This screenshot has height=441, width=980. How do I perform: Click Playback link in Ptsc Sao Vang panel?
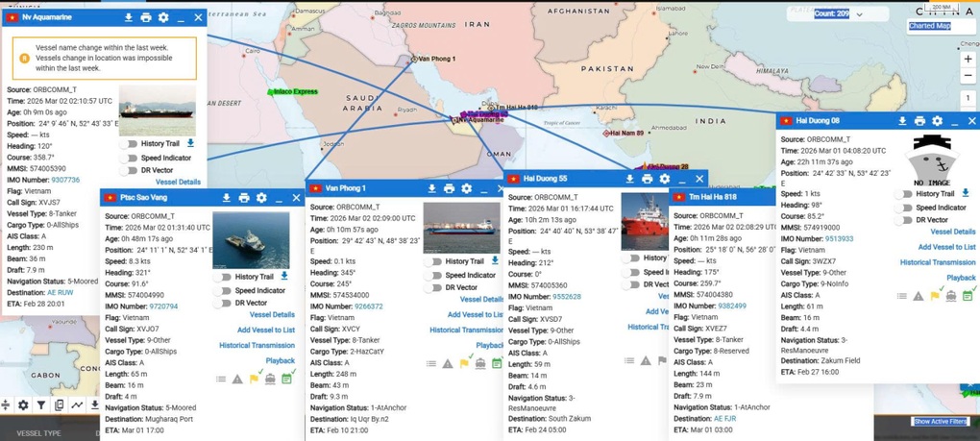point(280,361)
